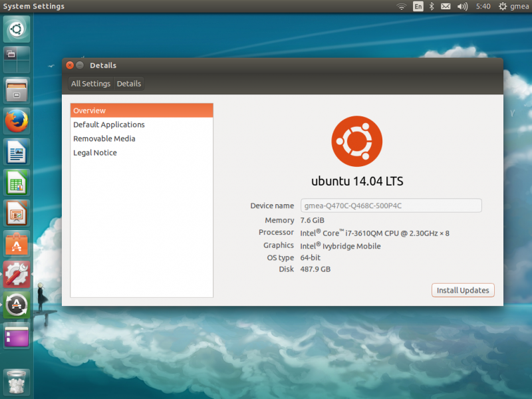The width and height of the screenshot is (532, 399).
Task: Launch Ubuntu Software Center
Action: point(17,243)
